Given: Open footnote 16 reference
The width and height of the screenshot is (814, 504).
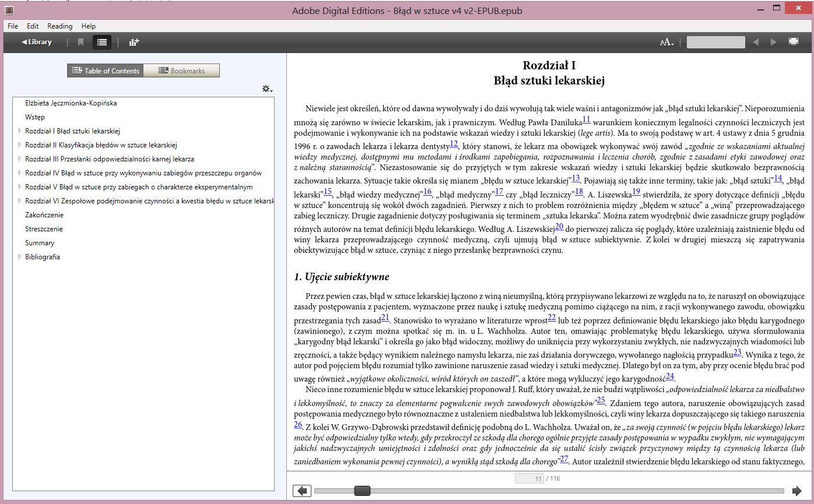Looking at the screenshot, I should (x=427, y=191).
